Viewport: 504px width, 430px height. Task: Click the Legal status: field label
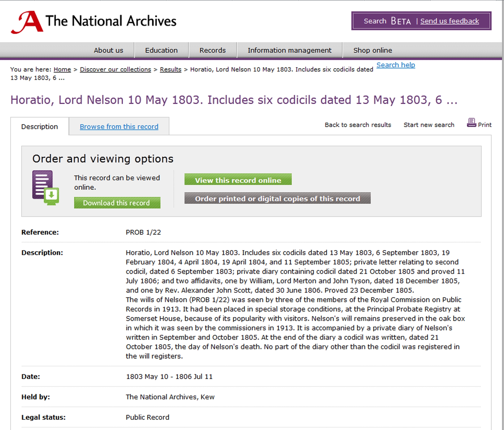point(43,417)
